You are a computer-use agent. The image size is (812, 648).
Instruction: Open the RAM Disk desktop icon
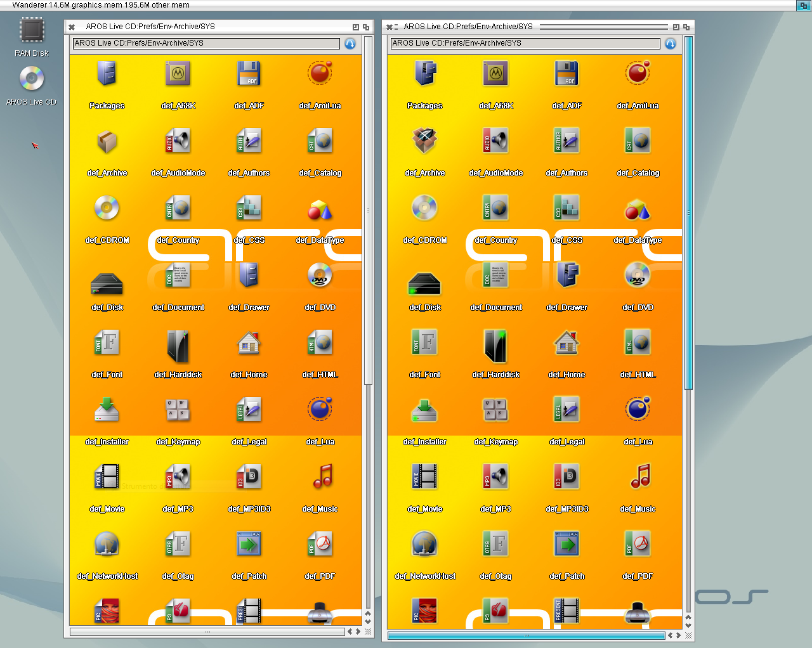tap(32, 30)
